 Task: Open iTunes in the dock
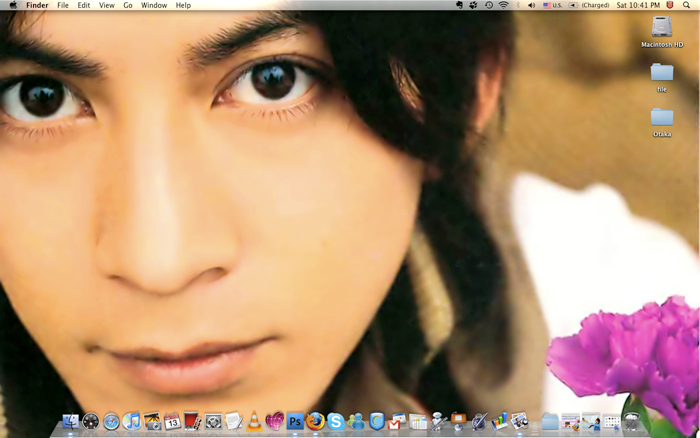click(x=131, y=421)
